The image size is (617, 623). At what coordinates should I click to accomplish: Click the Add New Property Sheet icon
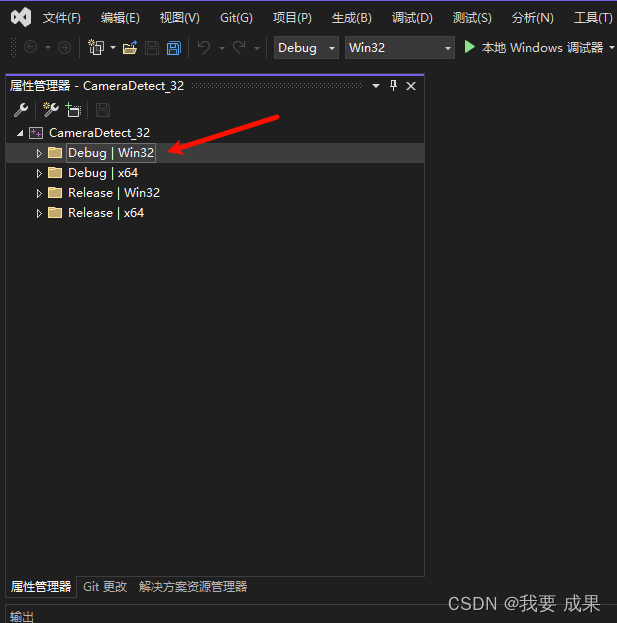[50, 110]
